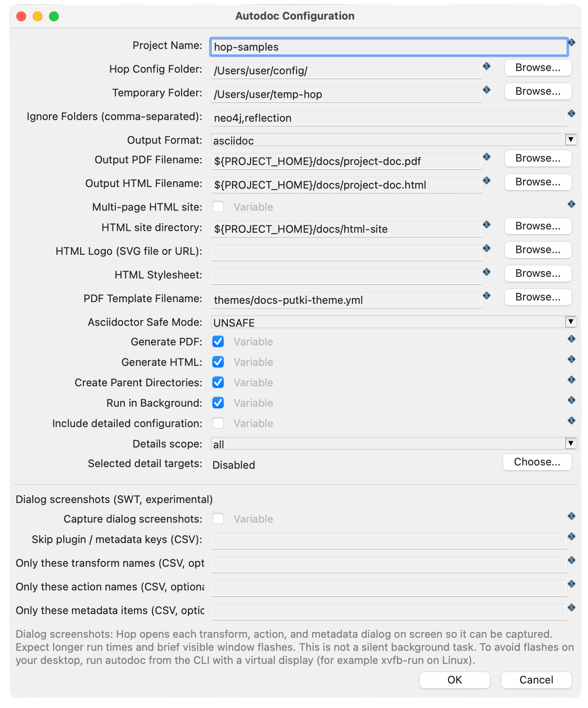
Task: Open the Details scope dropdown
Action: coord(394,444)
